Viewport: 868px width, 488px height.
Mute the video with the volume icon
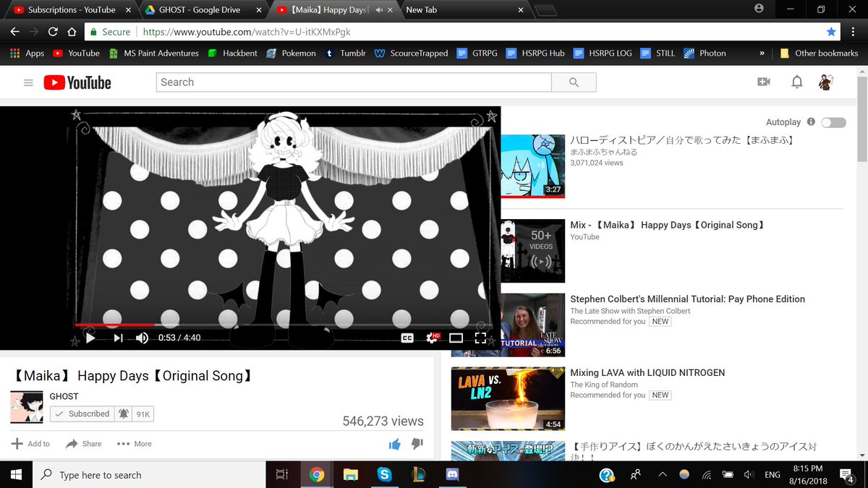(x=142, y=338)
